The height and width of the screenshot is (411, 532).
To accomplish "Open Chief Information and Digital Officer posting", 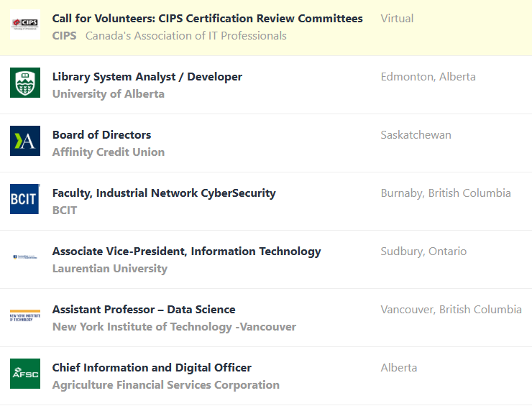I will click(152, 368).
